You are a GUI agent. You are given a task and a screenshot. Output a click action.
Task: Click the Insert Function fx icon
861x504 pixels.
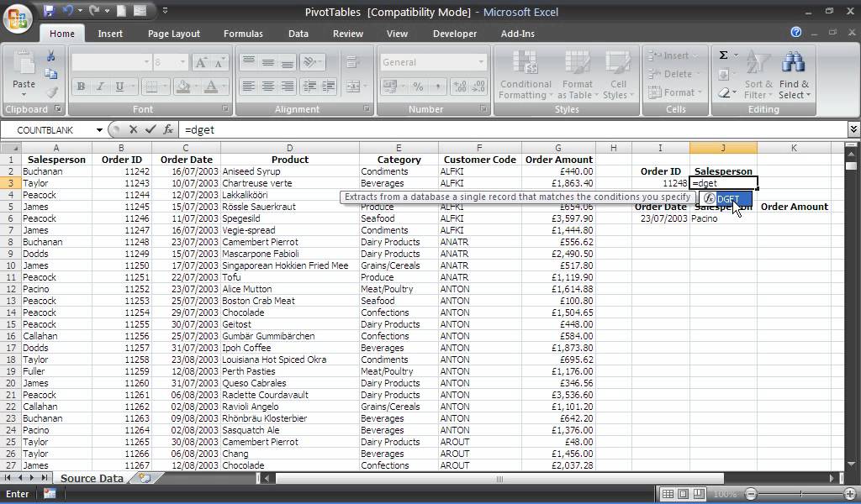click(x=168, y=129)
